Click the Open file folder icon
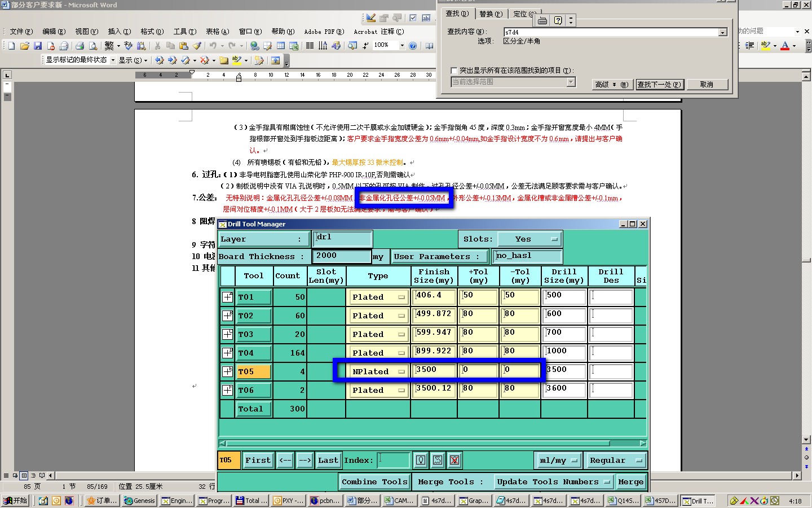 [24, 46]
